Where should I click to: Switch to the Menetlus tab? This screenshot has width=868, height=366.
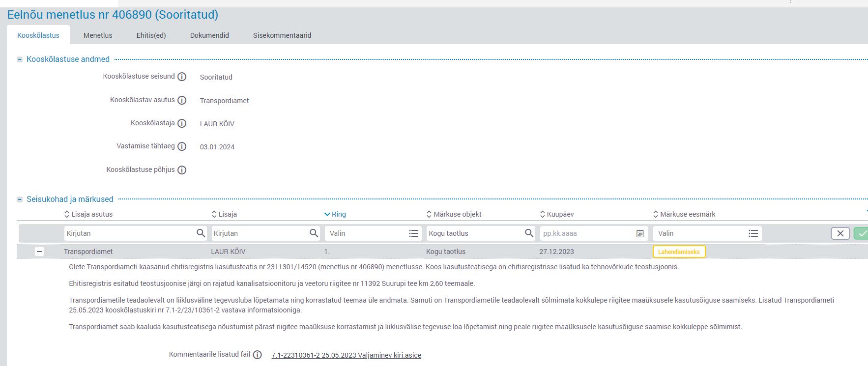pos(98,35)
